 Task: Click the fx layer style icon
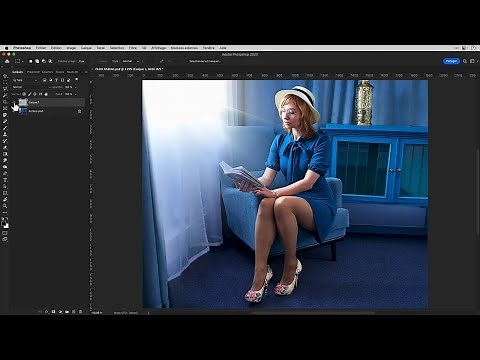(x=47, y=312)
